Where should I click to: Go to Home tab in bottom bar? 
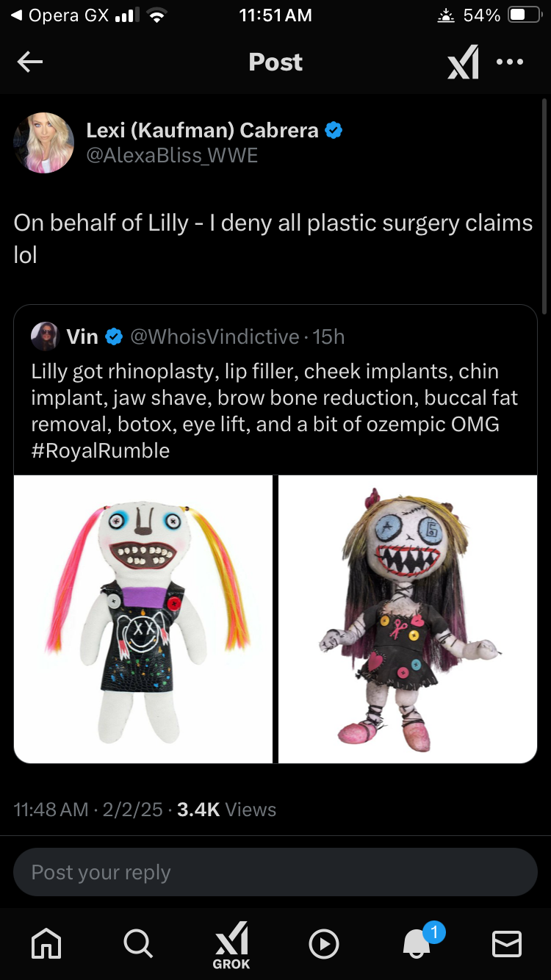click(48, 943)
